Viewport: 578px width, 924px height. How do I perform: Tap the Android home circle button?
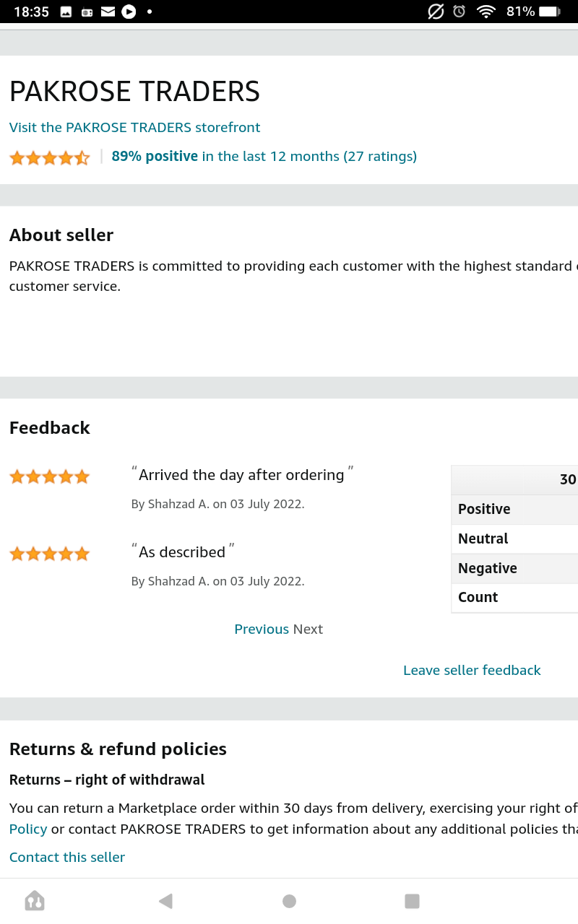(289, 900)
